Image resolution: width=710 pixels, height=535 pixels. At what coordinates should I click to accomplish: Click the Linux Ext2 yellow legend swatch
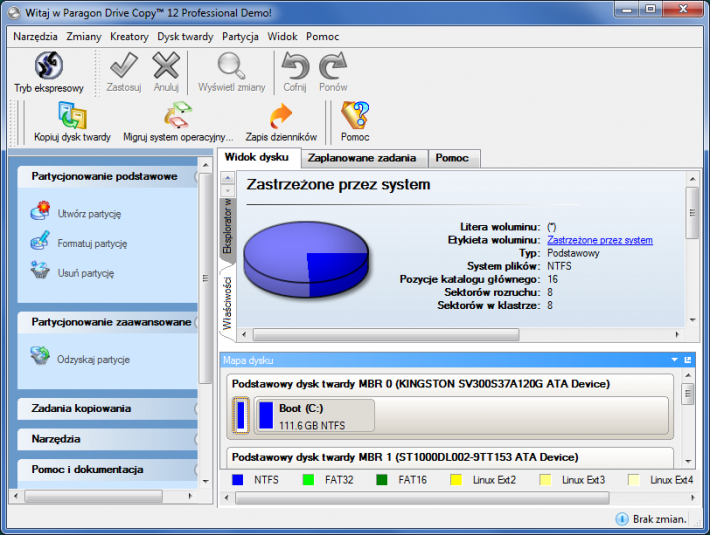(456, 480)
